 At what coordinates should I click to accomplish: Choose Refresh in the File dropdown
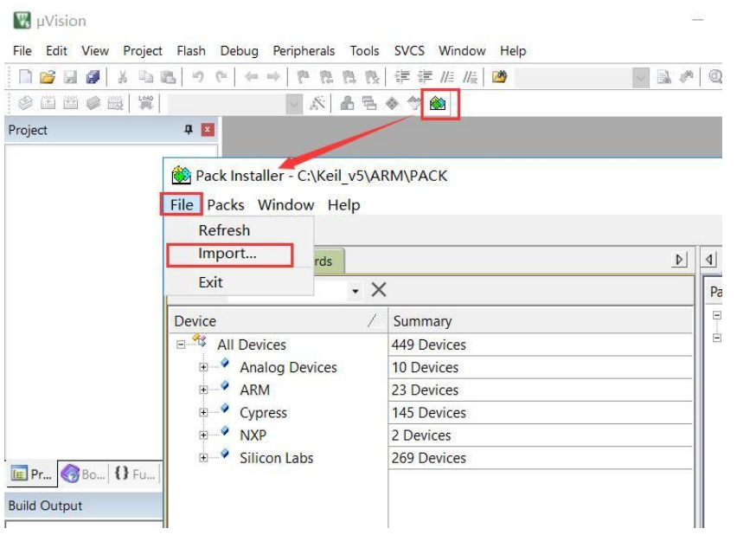click(224, 230)
